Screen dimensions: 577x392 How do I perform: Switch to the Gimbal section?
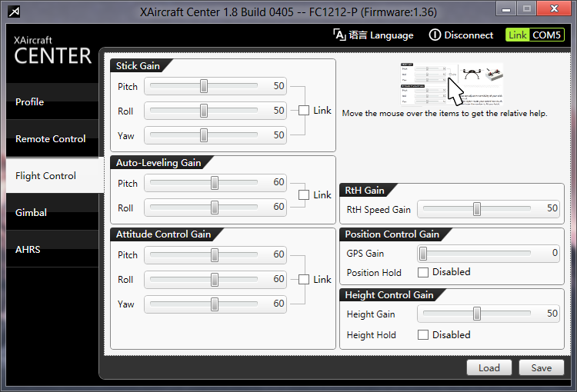pos(52,212)
